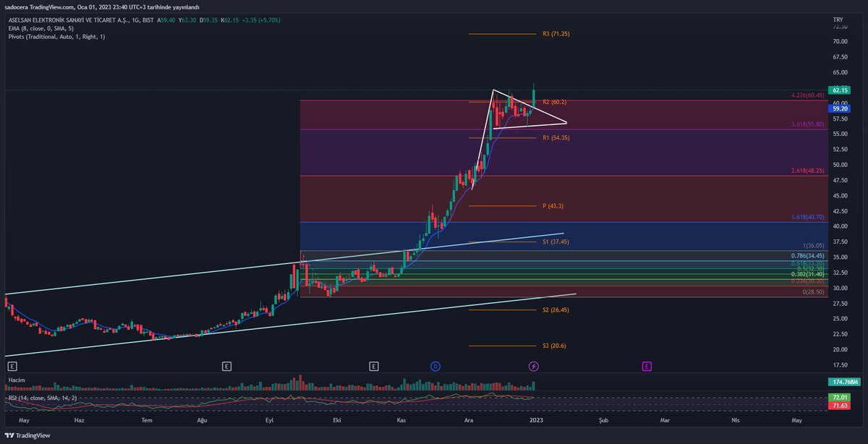Screen dimensions: 868x444
Task: Click the Hacim volume indicator label
Action: [x=17, y=380]
